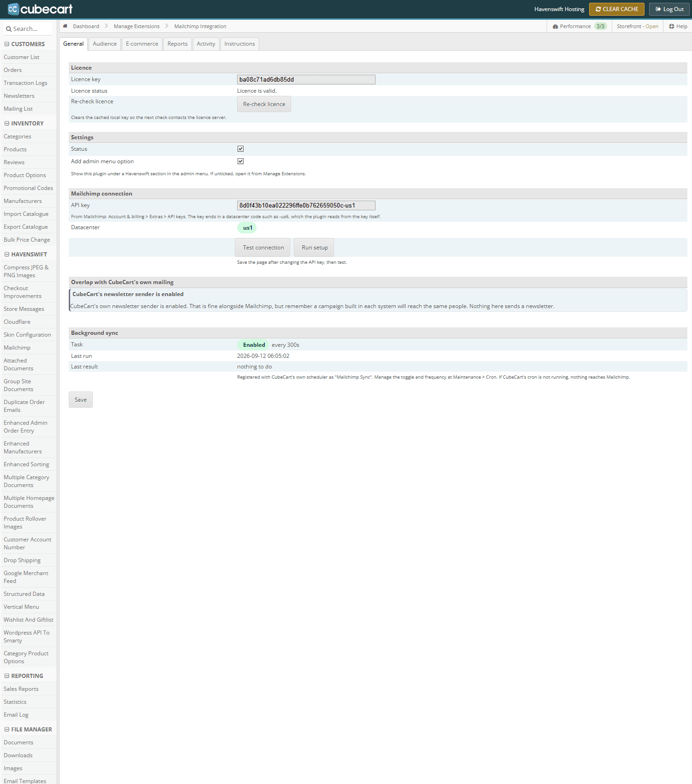This screenshot has width=692, height=784.
Task: Open Dashboard breadcrumb link
Action: tap(86, 26)
